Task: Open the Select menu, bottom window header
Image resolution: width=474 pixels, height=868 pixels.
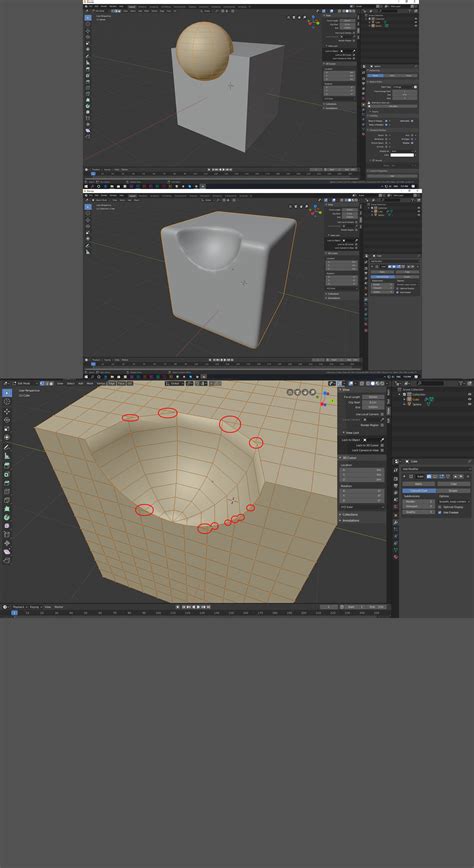Action: click(x=70, y=383)
